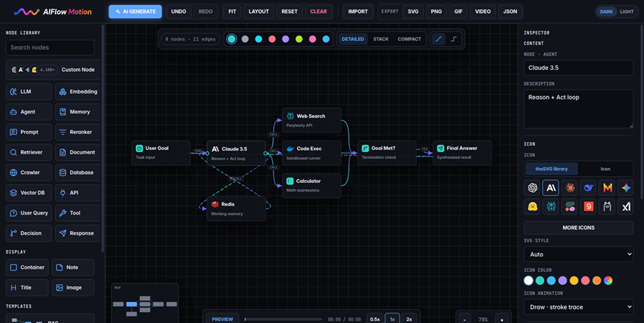Export the flow as GIF

(458, 12)
